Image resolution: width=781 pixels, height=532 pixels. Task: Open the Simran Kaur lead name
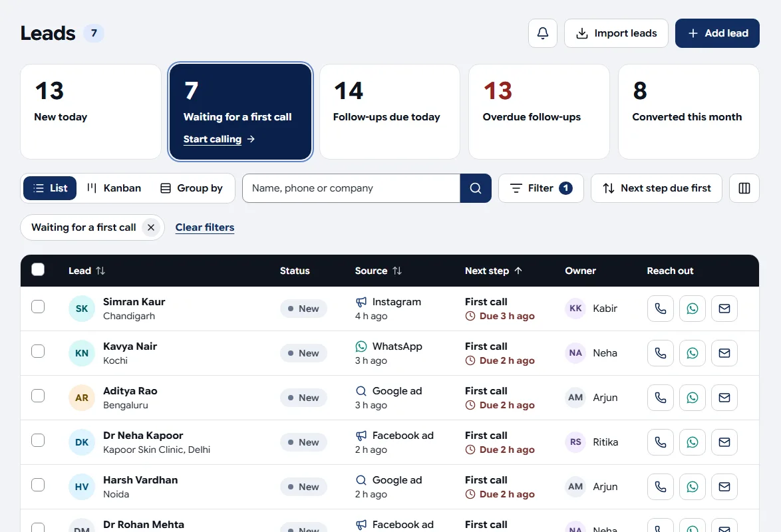pyautogui.click(x=134, y=302)
